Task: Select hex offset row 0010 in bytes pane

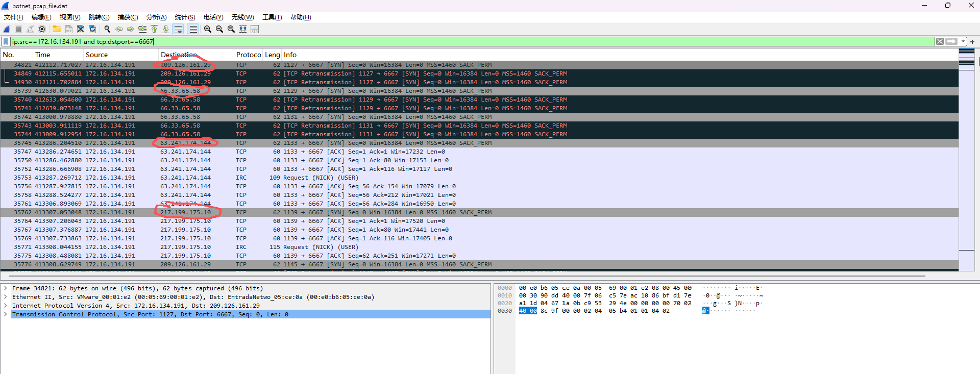Action: point(505,295)
